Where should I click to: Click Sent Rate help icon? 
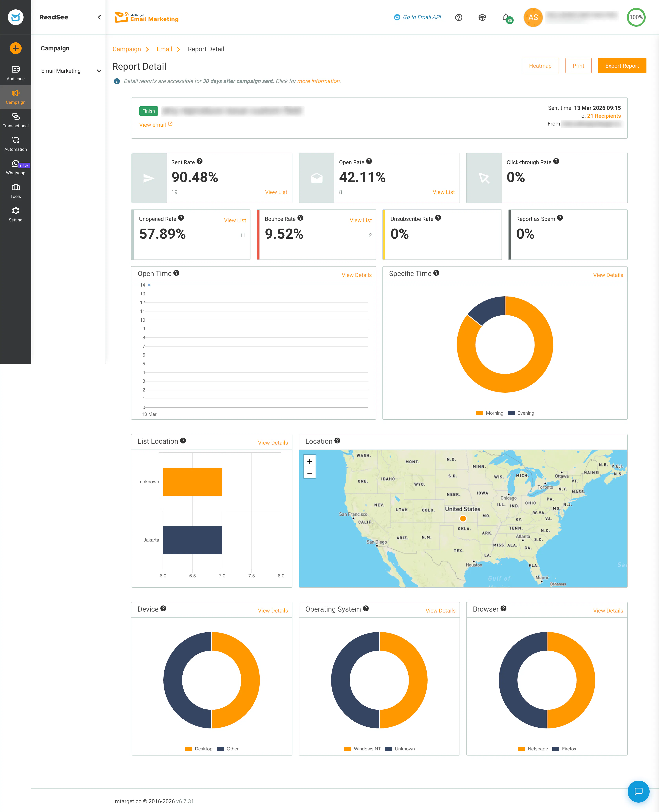point(200,161)
